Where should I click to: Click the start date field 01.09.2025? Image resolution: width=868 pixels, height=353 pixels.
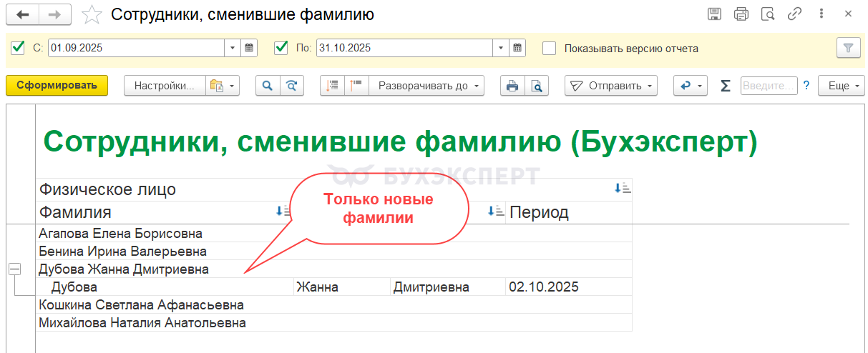point(137,48)
